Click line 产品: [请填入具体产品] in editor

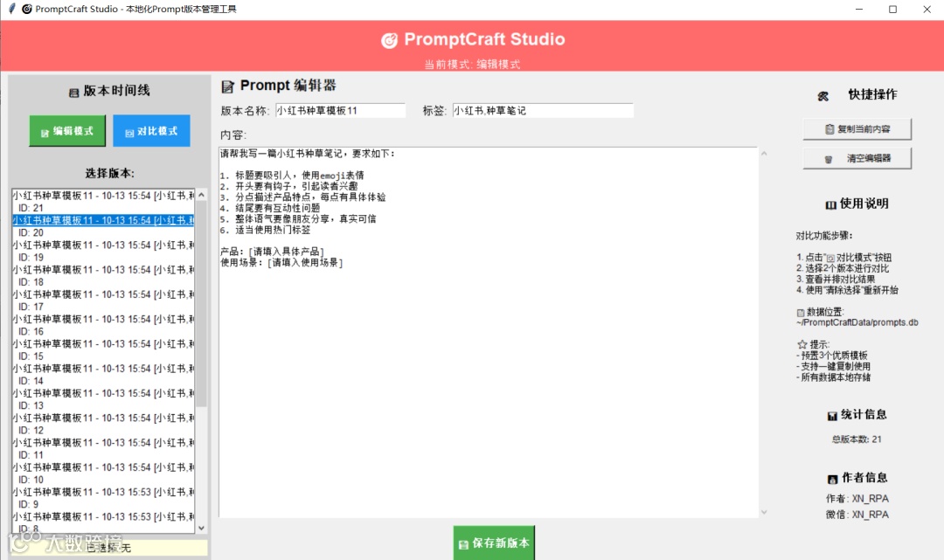coord(272,252)
